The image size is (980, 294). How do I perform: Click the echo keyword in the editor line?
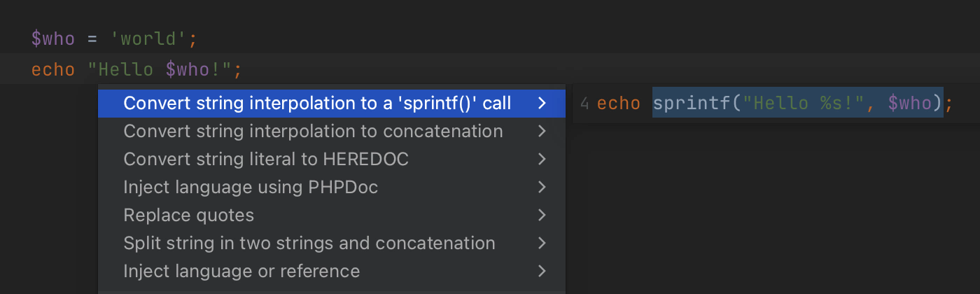tap(52, 70)
